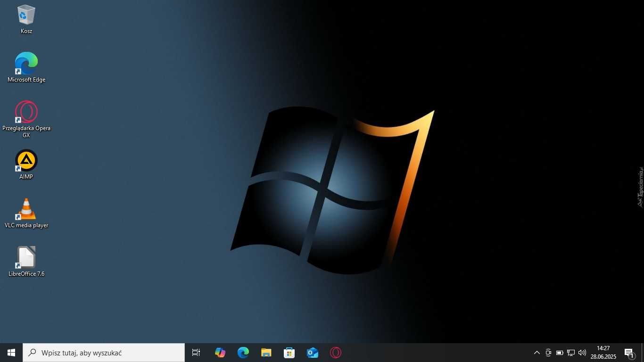
Task: Open File Explorer from the taskbar
Action: [266, 353]
